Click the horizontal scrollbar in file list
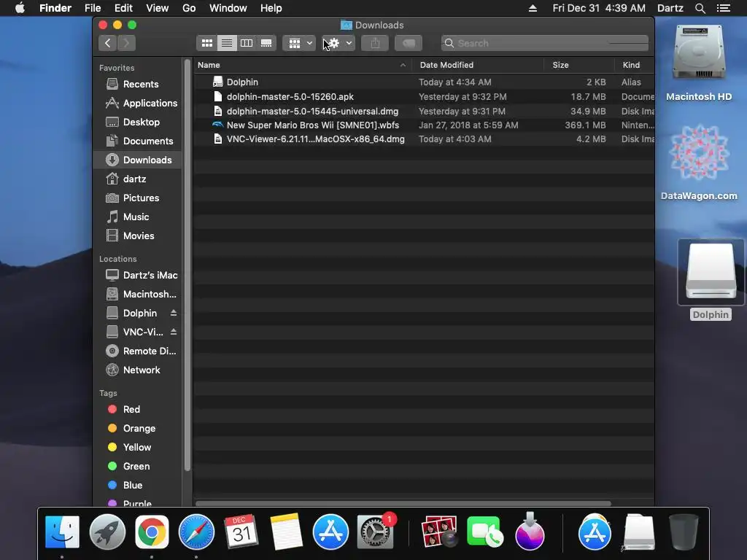This screenshot has width=747, height=560. tap(403, 503)
